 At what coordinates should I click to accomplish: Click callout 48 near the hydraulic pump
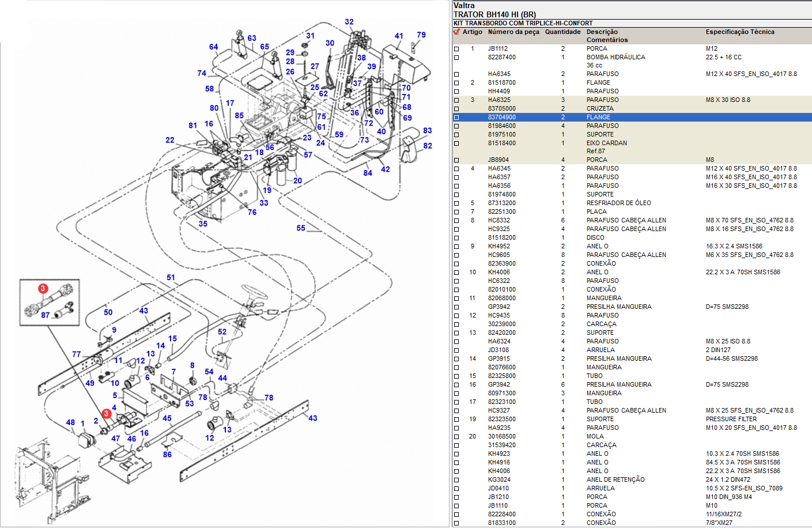(70, 422)
